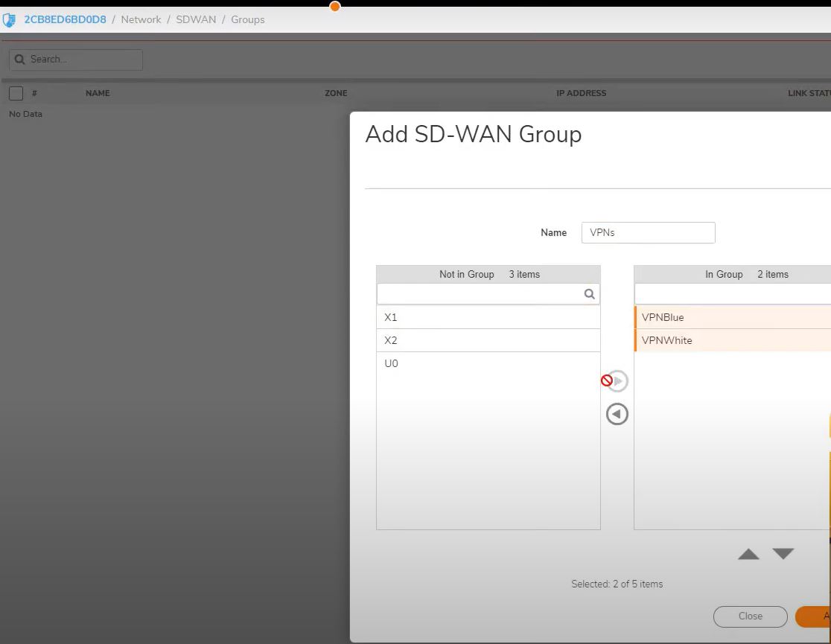Select U0 interface in Not in Group

[488, 363]
